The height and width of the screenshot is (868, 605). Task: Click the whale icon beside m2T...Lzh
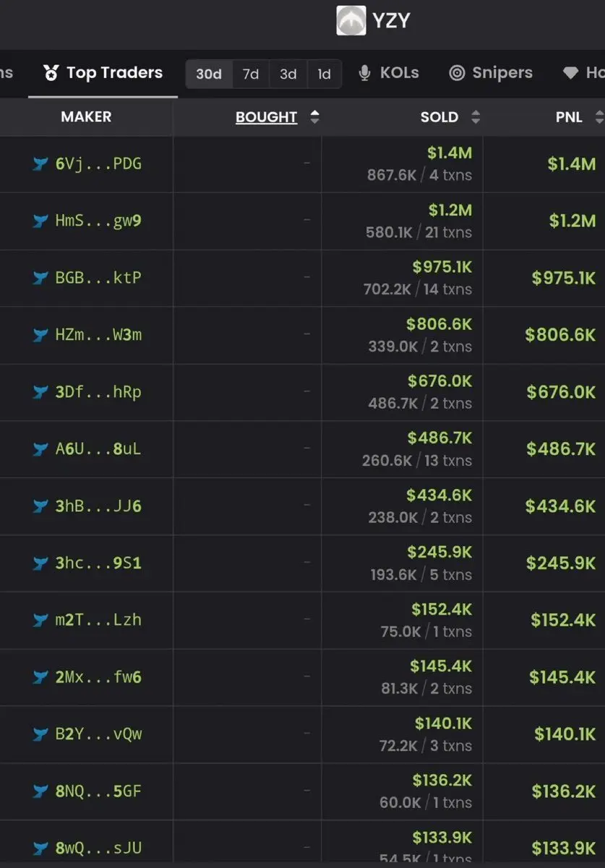pos(40,620)
